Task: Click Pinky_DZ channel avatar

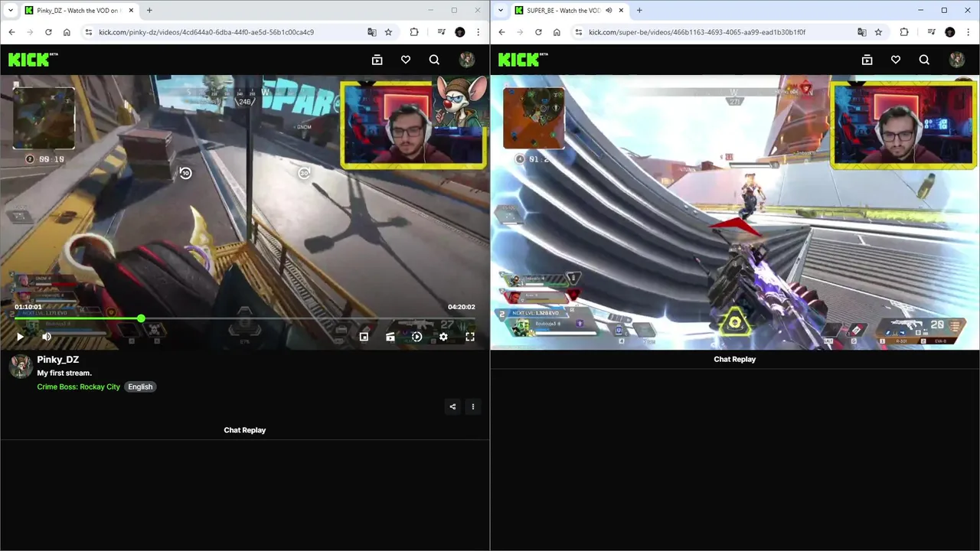Action: tap(20, 367)
